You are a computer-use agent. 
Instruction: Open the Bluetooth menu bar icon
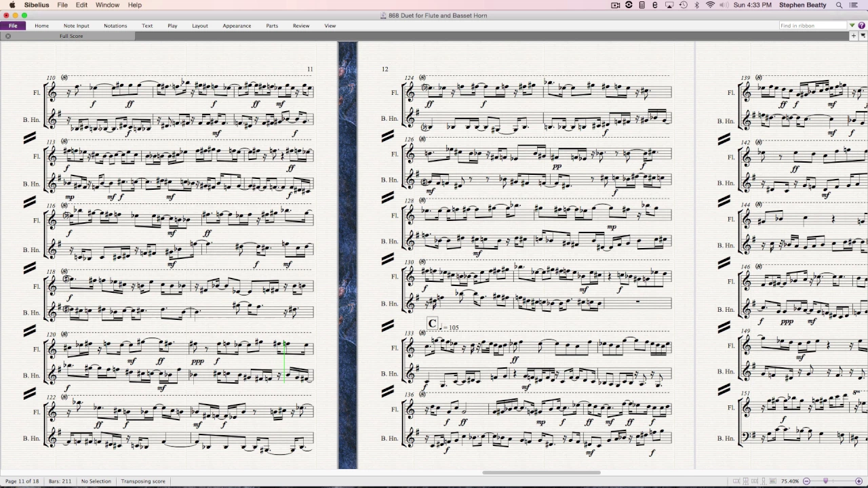click(x=697, y=5)
